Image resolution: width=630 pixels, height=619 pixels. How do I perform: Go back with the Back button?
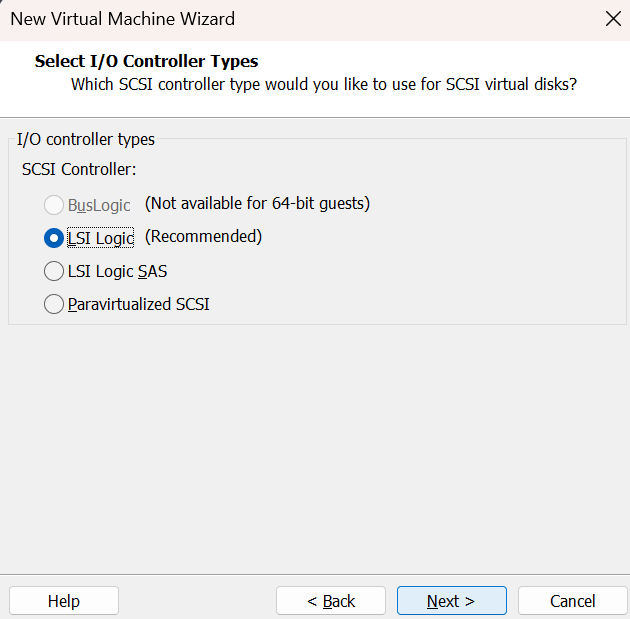[x=331, y=601]
